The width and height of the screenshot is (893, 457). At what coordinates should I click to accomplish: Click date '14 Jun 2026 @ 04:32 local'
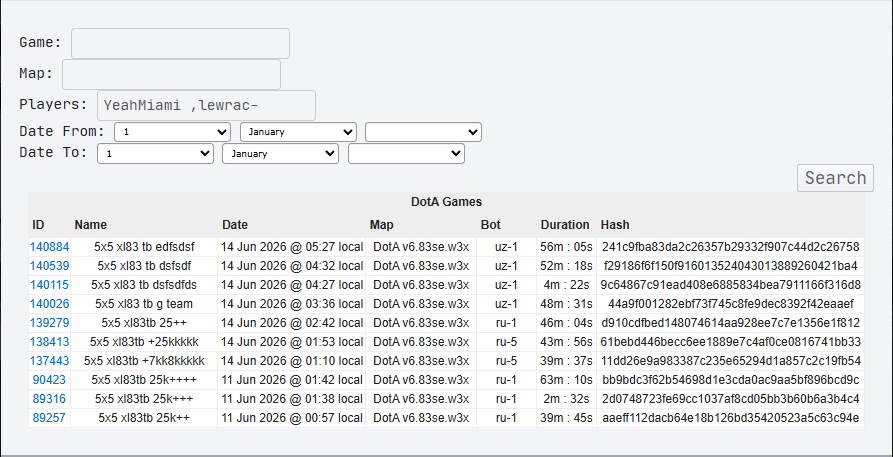pyautogui.click(x=292, y=266)
